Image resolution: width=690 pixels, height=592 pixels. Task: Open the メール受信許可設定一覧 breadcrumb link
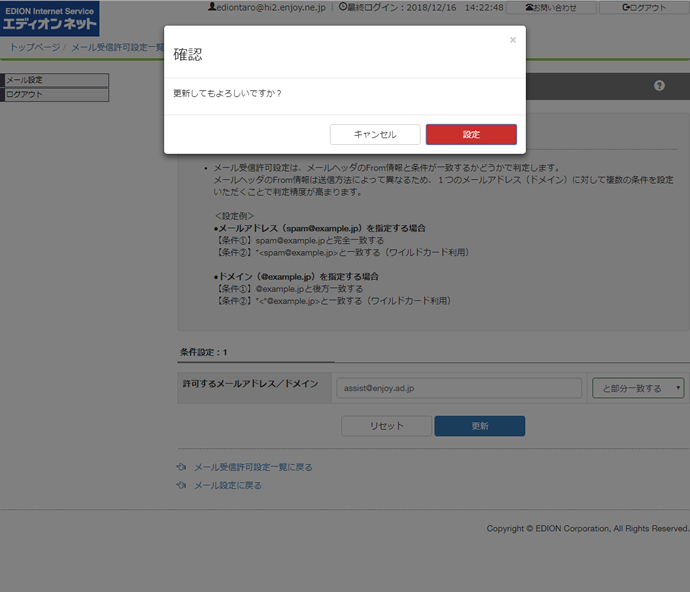pos(117,47)
